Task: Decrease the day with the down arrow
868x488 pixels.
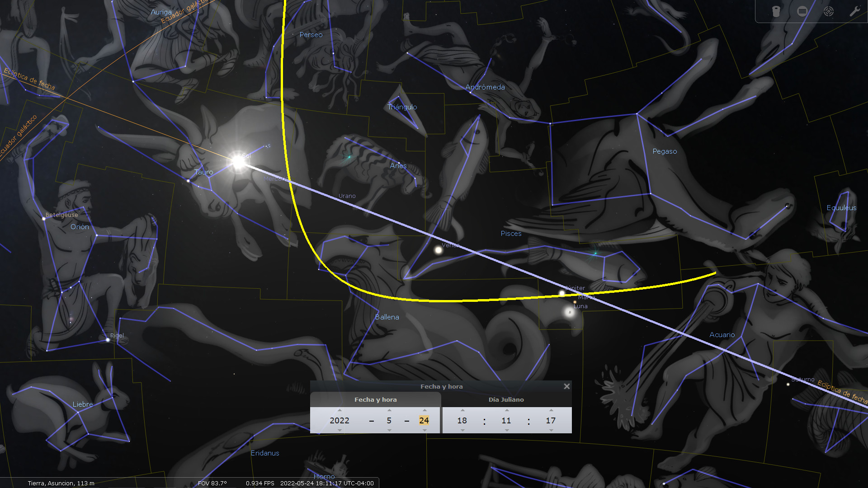Action: [x=425, y=430]
